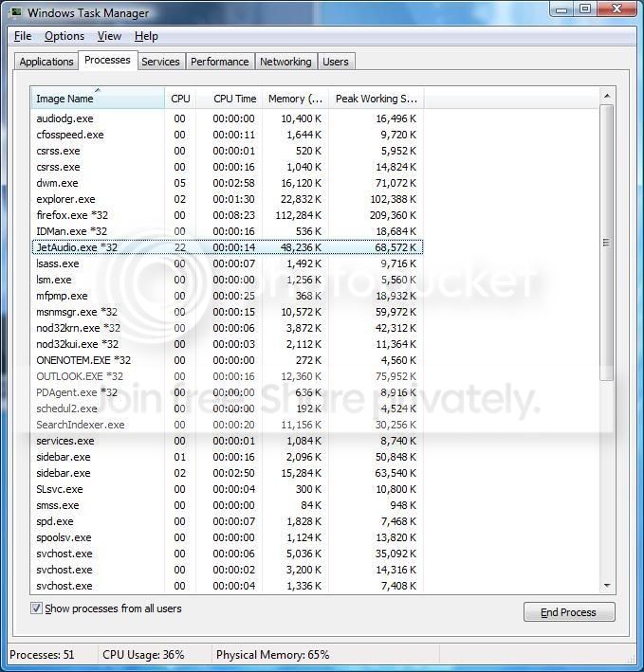
Task: Select the OUTLOOK.EXE *32 process
Action: 228,376
